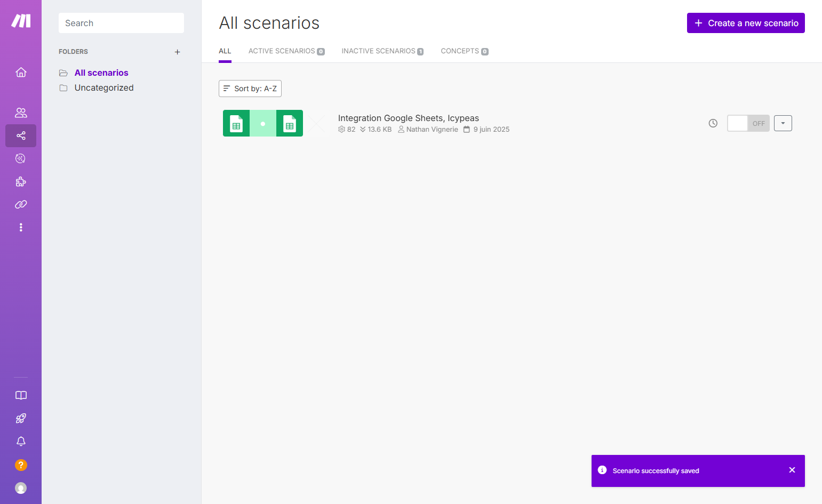The height and width of the screenshot is (504, 822).
Task: Click the middle Icypeas module icon
Action: click(x=263, y=123)
